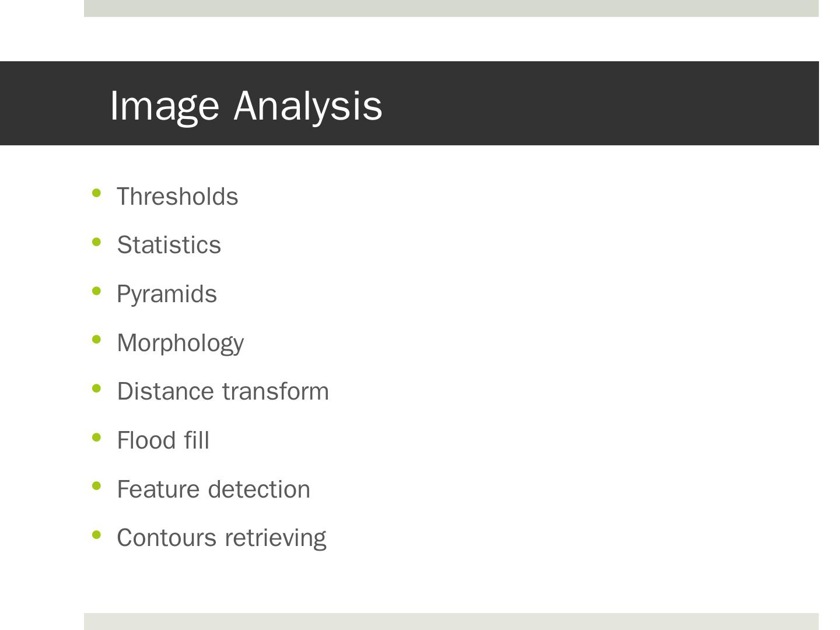Select the bullet marker for Distance transform
Screen dimensions: 840x630
97,388
